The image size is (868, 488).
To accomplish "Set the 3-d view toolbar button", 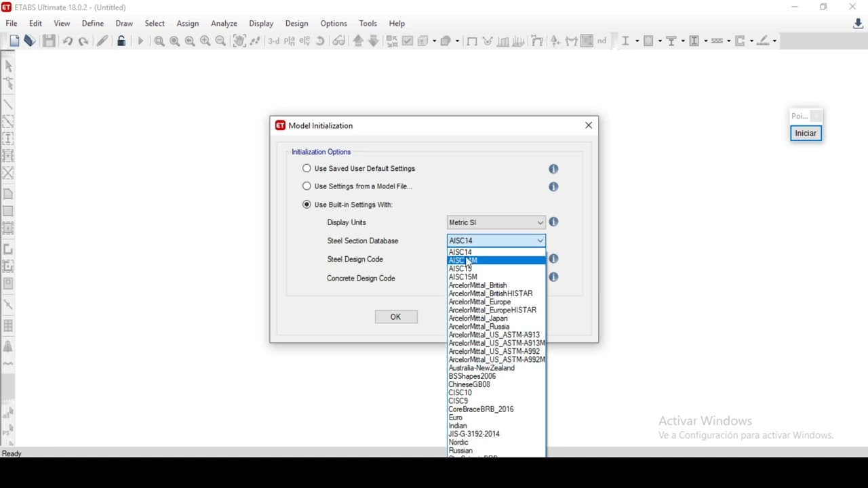I will pyautogui.click(x=274, y=41).
